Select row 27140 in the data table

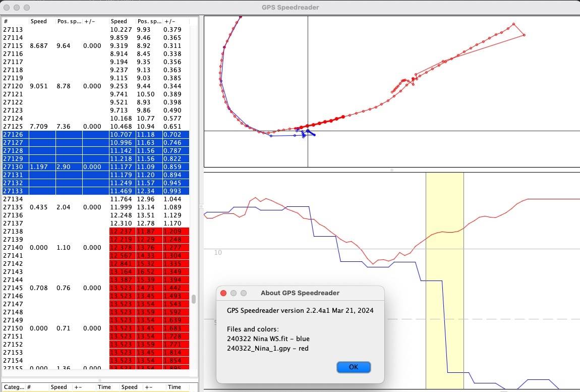[15, 248]
